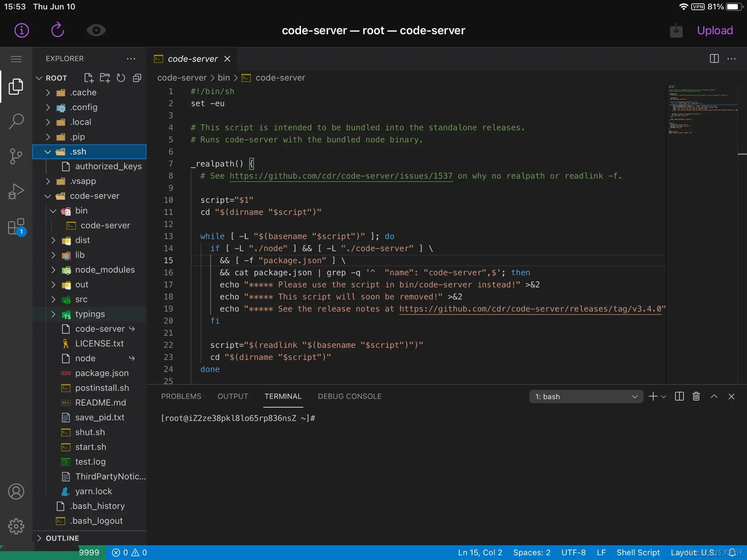Open editor more actions ellipsis
This screenshot has width=747, height=560.
[x=732, y=59]
